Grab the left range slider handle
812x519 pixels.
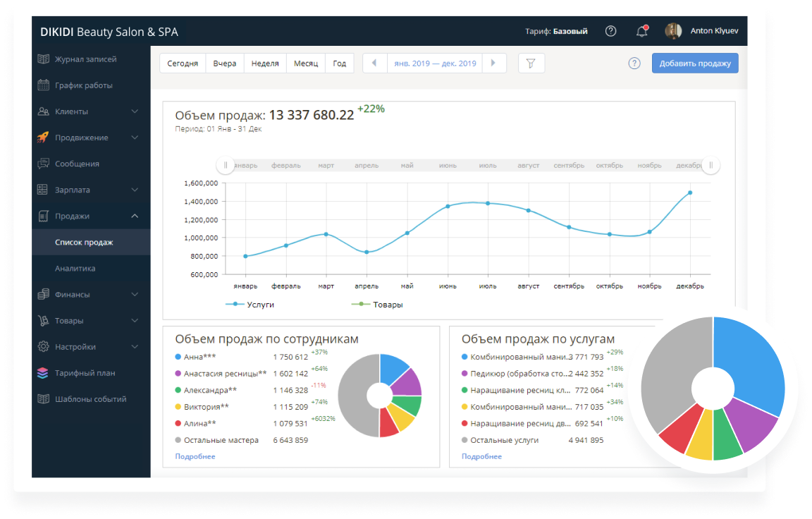226,166
